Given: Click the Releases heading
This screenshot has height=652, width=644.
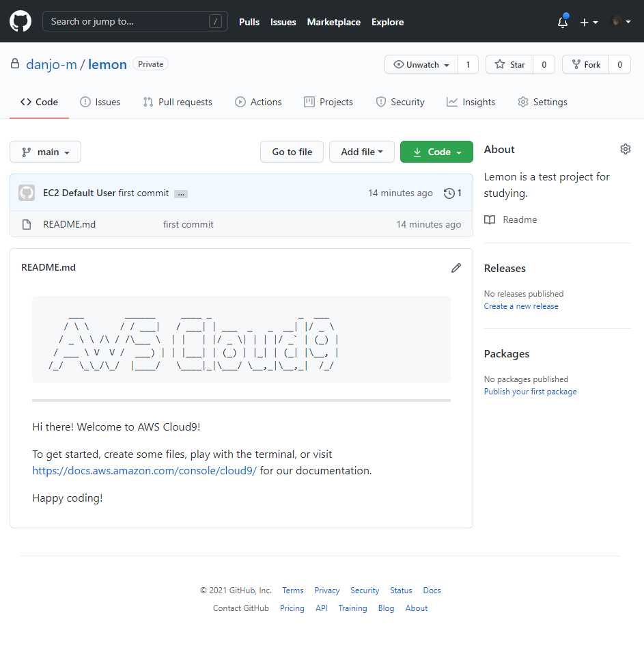Looking at the screenshot, I should (x=505, y=269).
